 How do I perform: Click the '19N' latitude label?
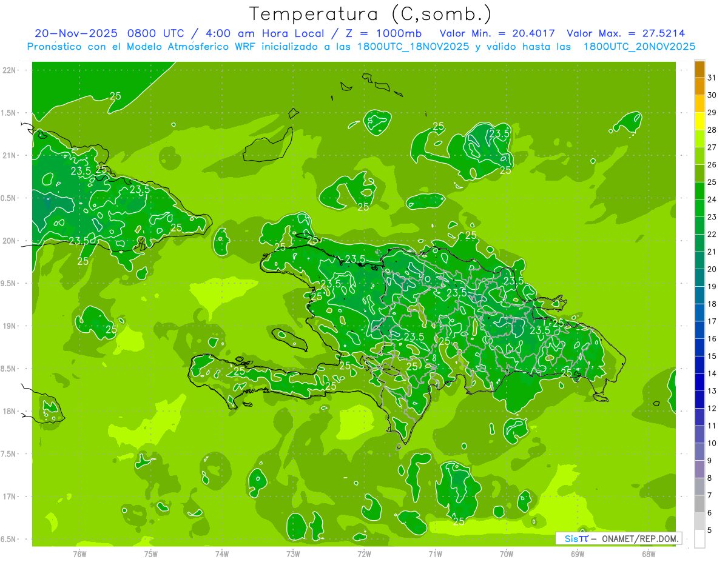pos(9,326)
